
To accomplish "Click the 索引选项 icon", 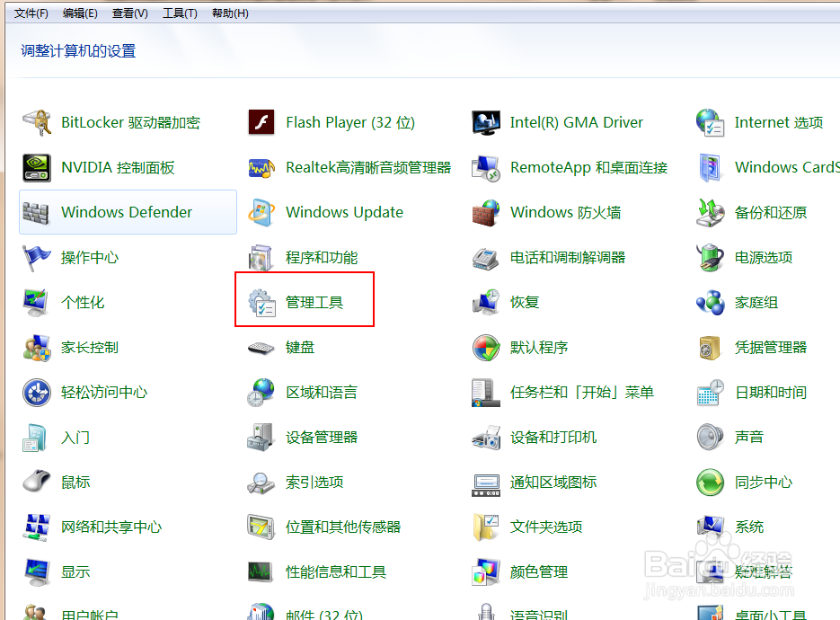I will 261,483.
